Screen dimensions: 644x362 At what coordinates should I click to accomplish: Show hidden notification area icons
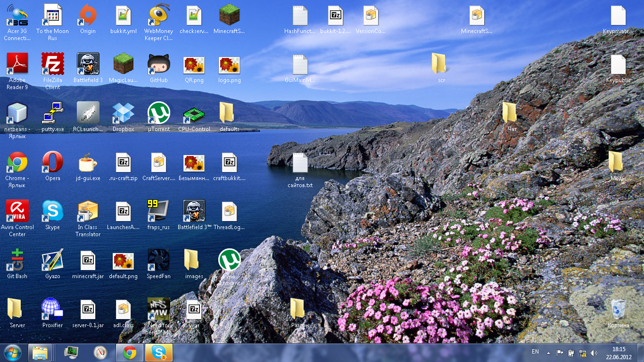pyautogui.click(x=548, y=353)
